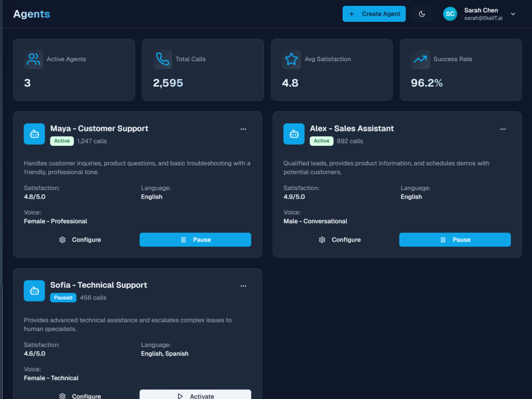Click English, Spanish language value
The width and height of the screenshot is (532, 399).
click(164, 354)
